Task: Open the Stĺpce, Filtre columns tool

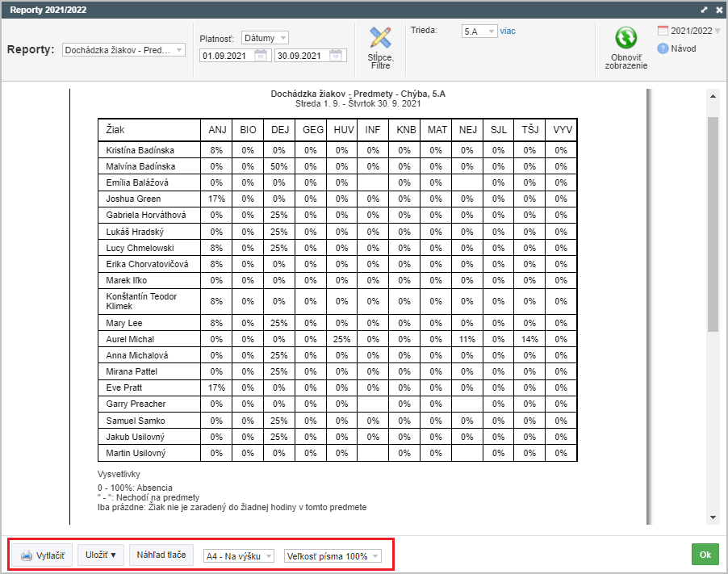Action: 380,48
